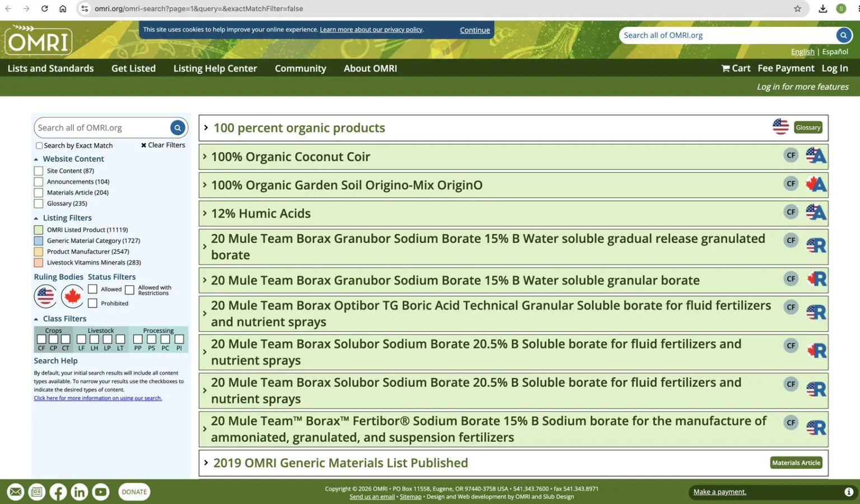This screenshot has width=860, height=504.
Task: Select the United States flag ruling body
Action: pos(45,296)
